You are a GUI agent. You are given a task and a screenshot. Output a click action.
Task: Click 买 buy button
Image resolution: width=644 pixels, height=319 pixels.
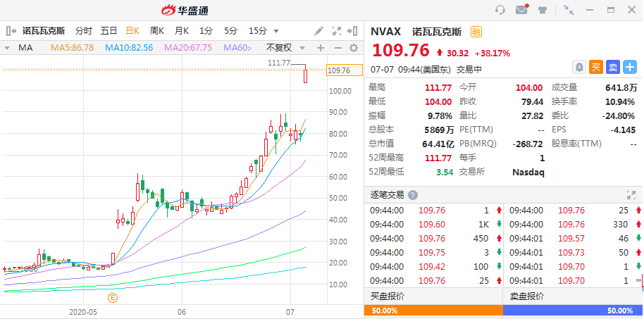[x=596, y=68]
